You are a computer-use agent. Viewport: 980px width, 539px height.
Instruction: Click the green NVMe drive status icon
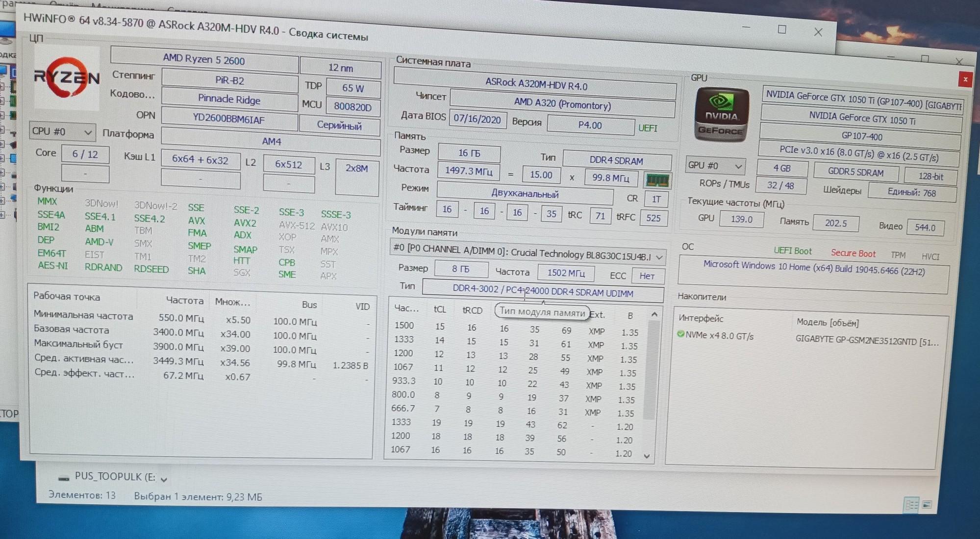[680, 334]
